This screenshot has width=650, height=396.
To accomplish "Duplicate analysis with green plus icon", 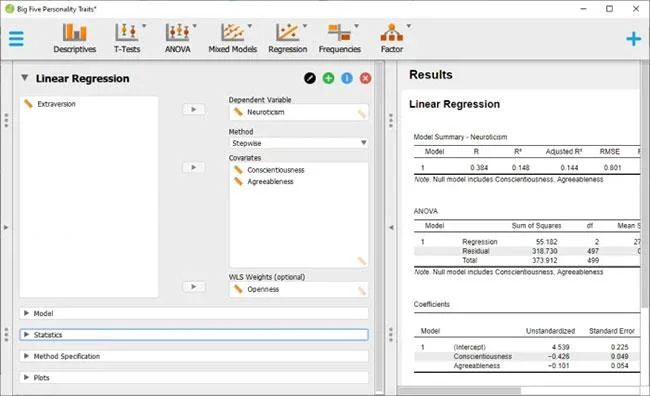I will 328,78.
